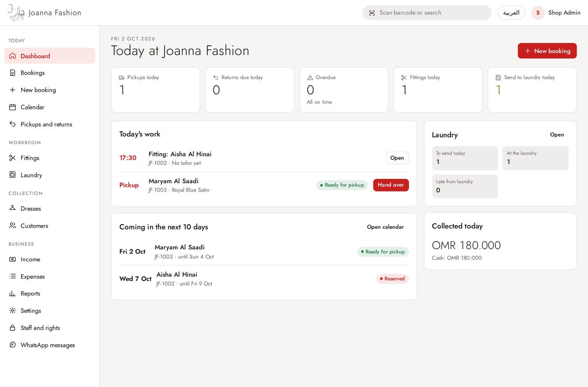The image size is (588, 387).
Task: Switch language with the العربية toggle
Action: 511,13
